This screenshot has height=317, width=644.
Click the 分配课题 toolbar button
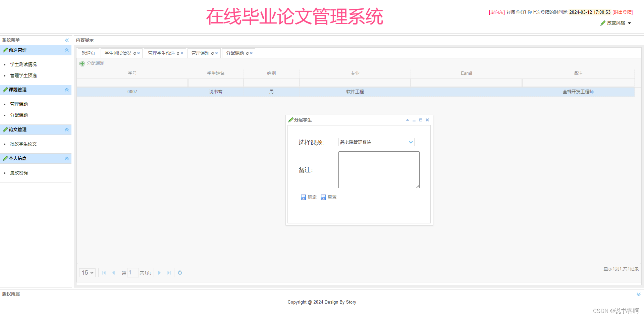point(92,63)
